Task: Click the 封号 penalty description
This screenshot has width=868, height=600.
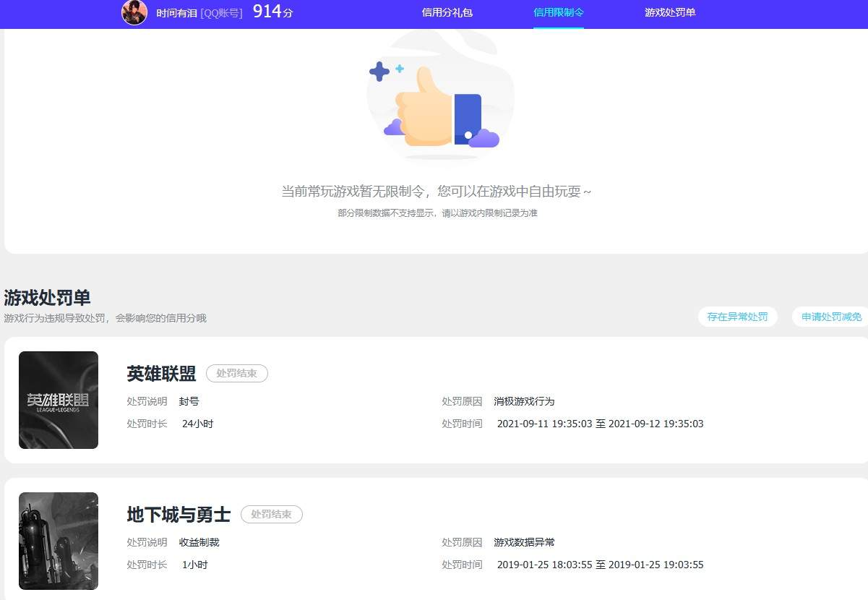Action: 189,401
